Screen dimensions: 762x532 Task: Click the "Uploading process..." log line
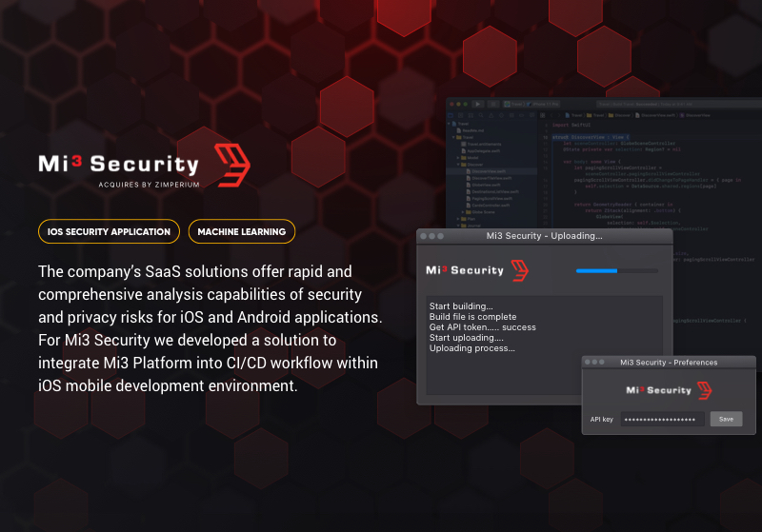click(471, 348)
